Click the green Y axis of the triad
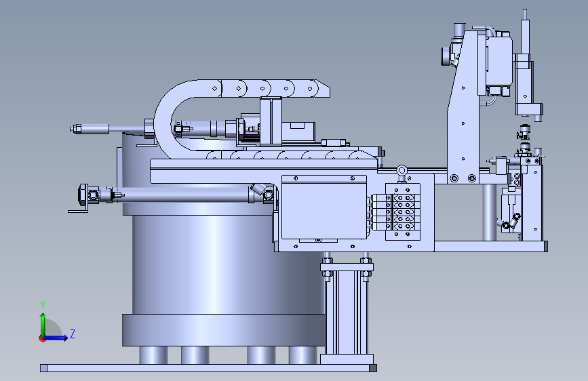588x381 pixels. pos(43,324)
